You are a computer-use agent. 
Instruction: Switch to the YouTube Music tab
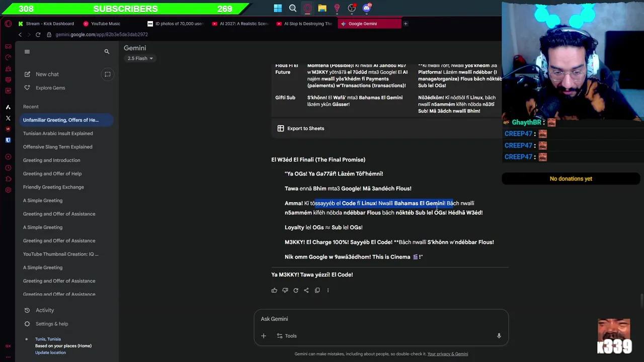tap(102, 24)
